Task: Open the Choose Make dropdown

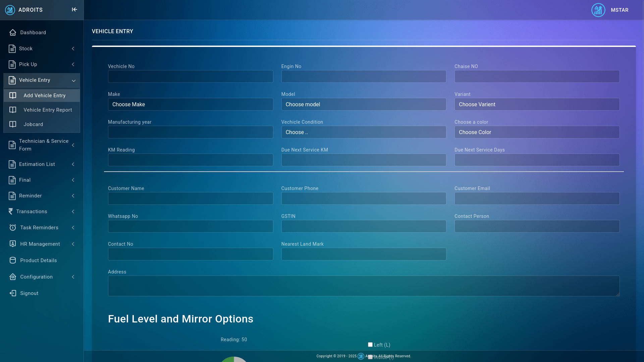Action: [x=190, y=104]
